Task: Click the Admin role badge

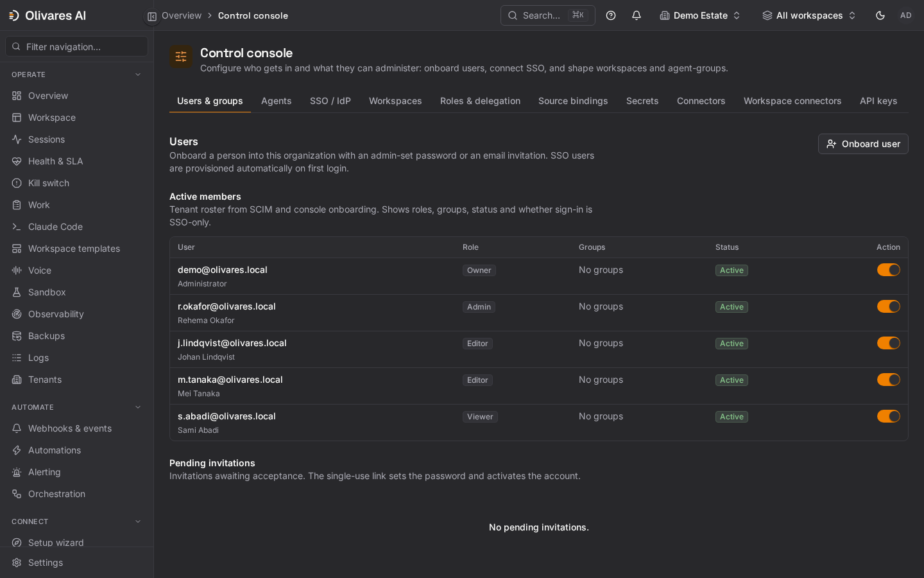Action: coord(479,307)
